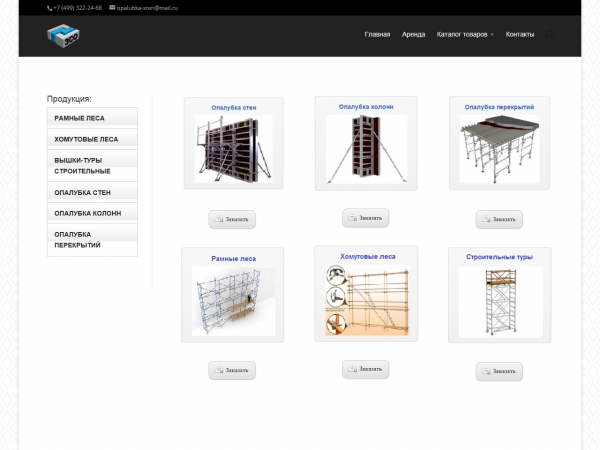Click the Хомутовые леса product picture
The height and width of the screenshot is (450, 600).
click(366, 300)
